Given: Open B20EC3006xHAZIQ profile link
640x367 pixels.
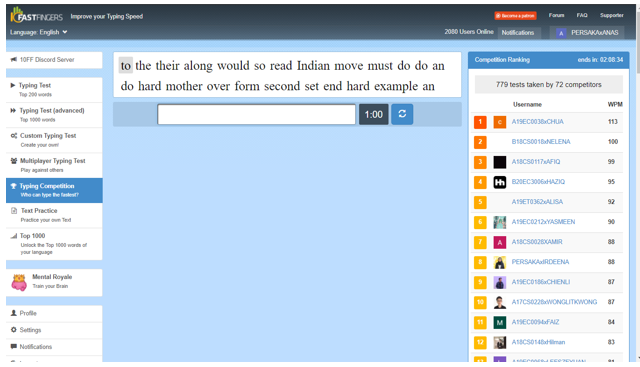Looking at the screenshot, I should coord(538,182).
